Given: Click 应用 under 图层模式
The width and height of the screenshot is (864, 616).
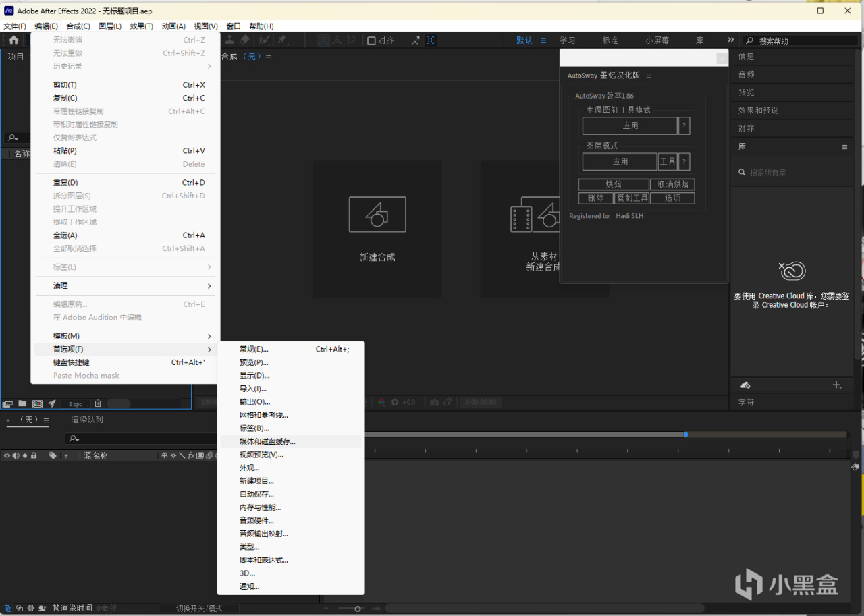Looking at the screenshot, I should point(620,162).
